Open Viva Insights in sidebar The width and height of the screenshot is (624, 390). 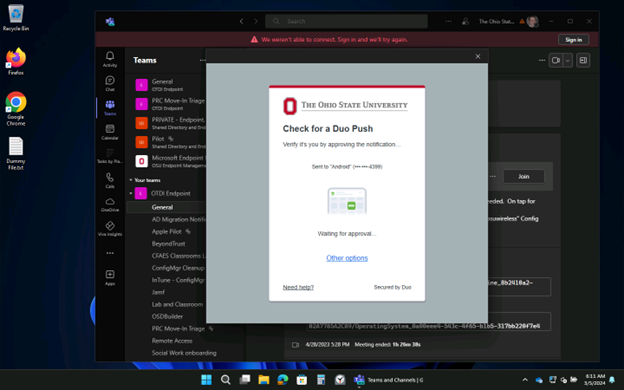pos(110,229)
